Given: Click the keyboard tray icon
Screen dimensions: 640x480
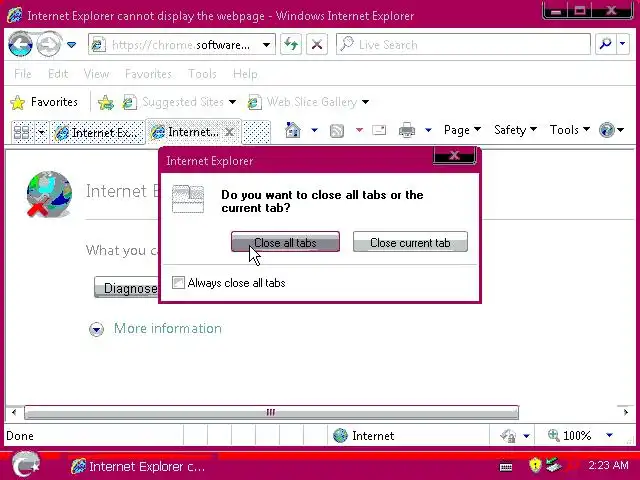Looking at the screenshot, I should [506, 467].
